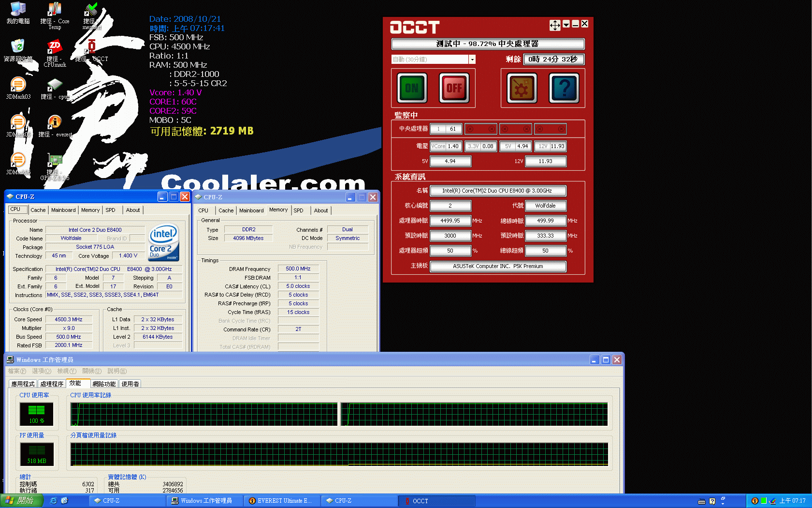This screenshot has height=508, width=812.
Task: Launch the GPU-Z 0.2.6 shortcut icon
Action: [x=55, y=160]
